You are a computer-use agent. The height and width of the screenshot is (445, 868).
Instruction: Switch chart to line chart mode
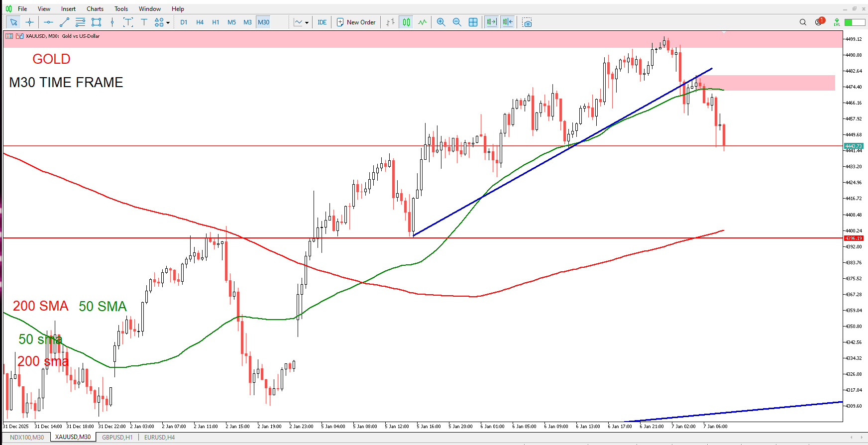click(423, 22)
